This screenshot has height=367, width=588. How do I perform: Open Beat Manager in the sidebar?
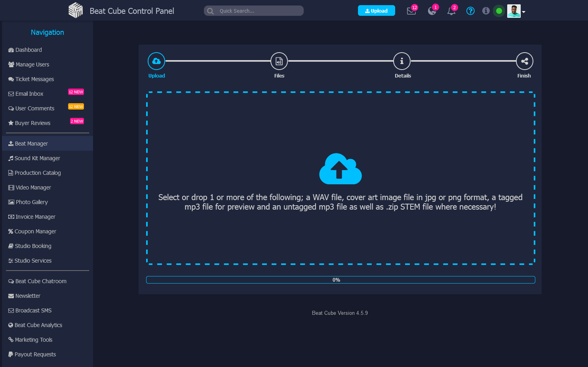(x=31, y=144)
